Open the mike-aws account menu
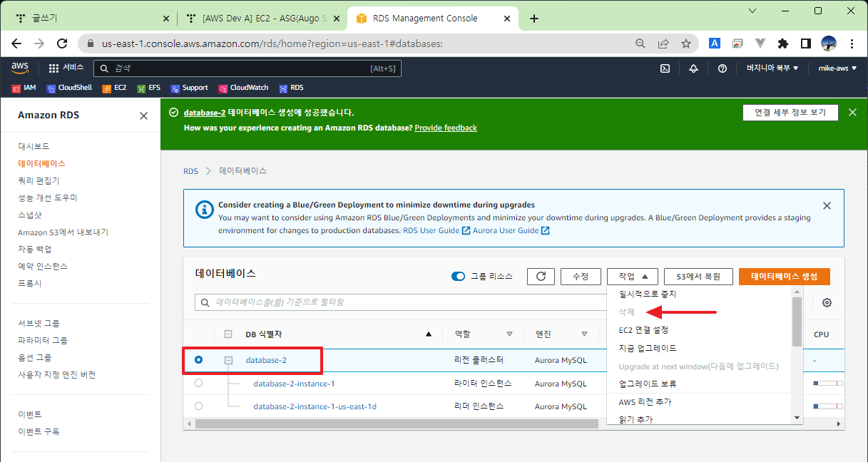This screenshot has height=462, width=868. [x=837, y=68]
